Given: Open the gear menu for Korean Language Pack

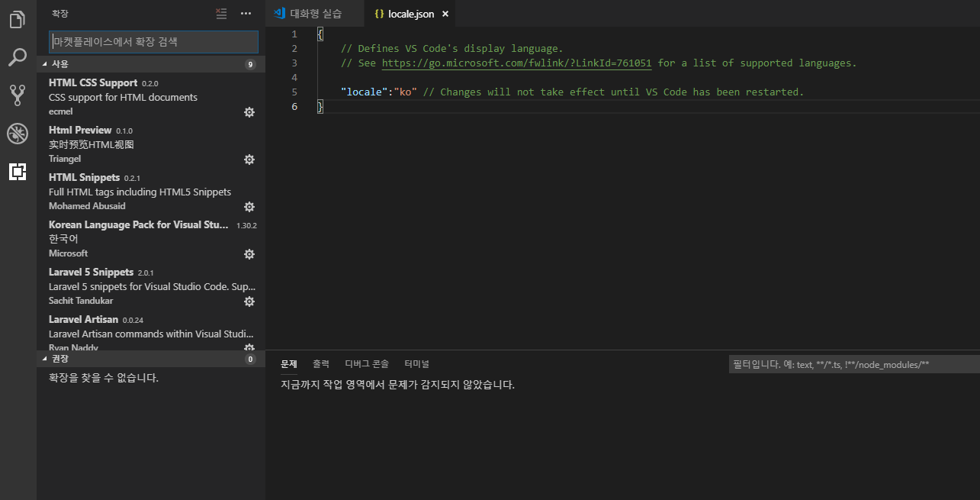Looking at the screenshot, I should (249, 254).
